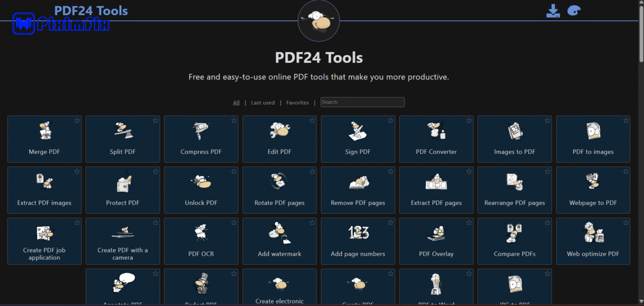The image size is (644, 306).
Task: Open the Split PDF tool
Action: (123, 139)
